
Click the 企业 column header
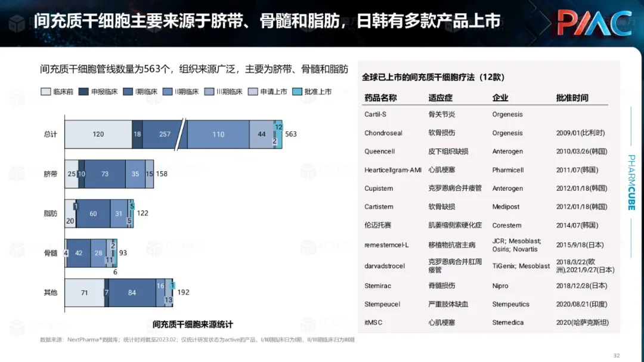point(500,98)
